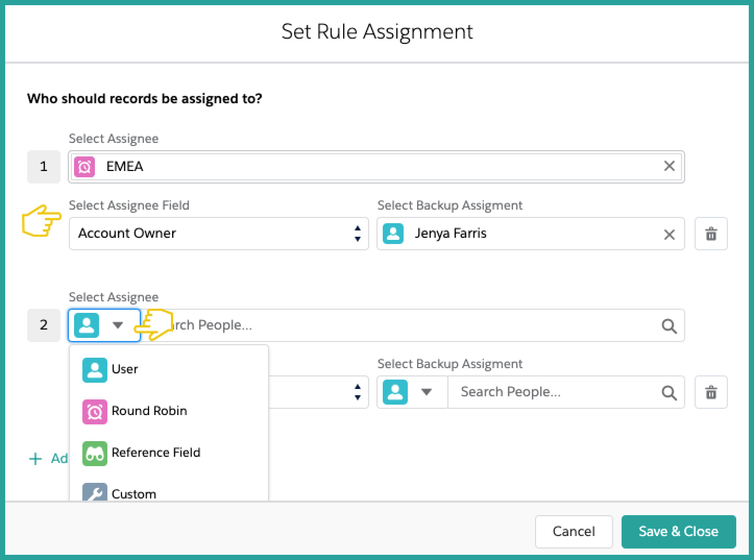
Task: Delete rule assignment row 2
Action: (711, 392)
